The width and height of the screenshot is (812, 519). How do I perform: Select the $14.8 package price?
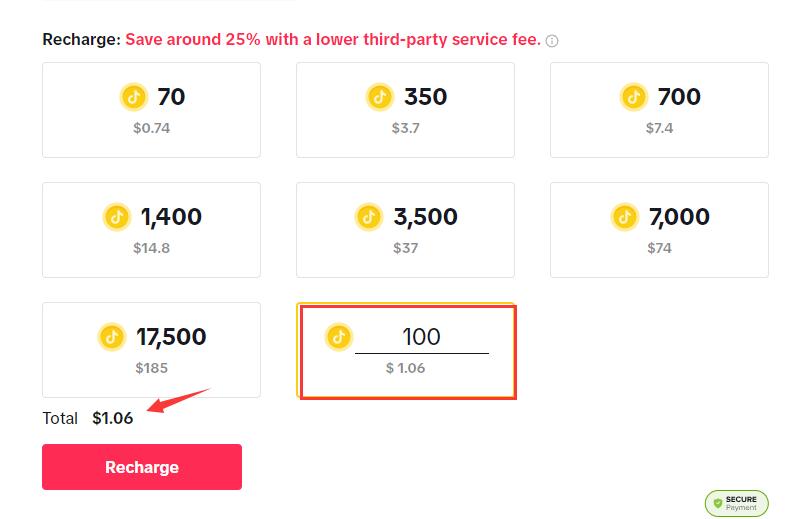click(x=152, y=248)
